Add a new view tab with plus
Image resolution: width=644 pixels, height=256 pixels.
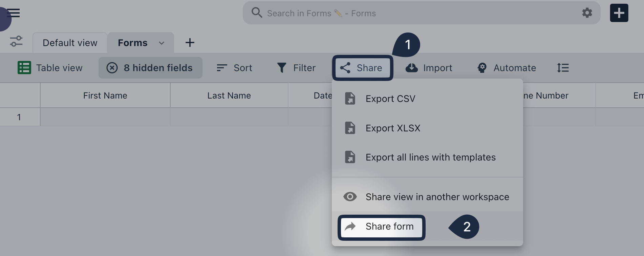[190, 42]
